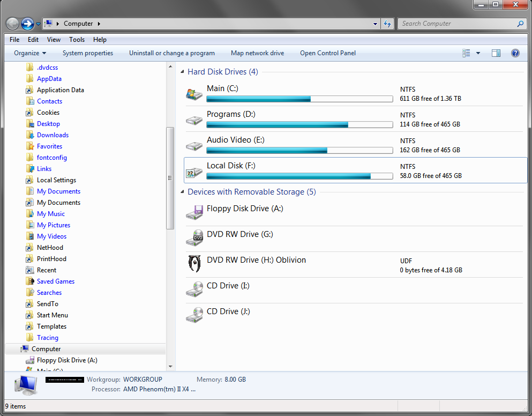The image size is (532, 416).
Task: Open the Organize dropdown menu
Action: [30, 53]
